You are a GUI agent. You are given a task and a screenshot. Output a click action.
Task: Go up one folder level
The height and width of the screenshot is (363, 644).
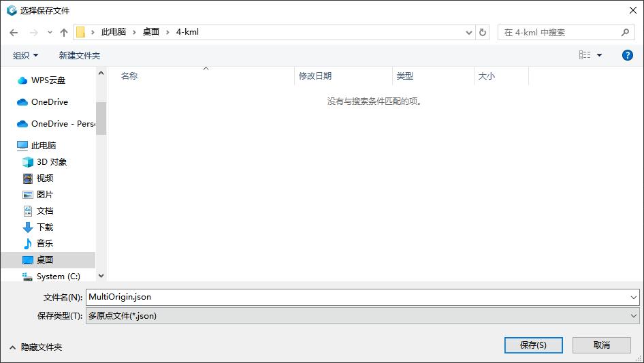[x=64, y=33]
